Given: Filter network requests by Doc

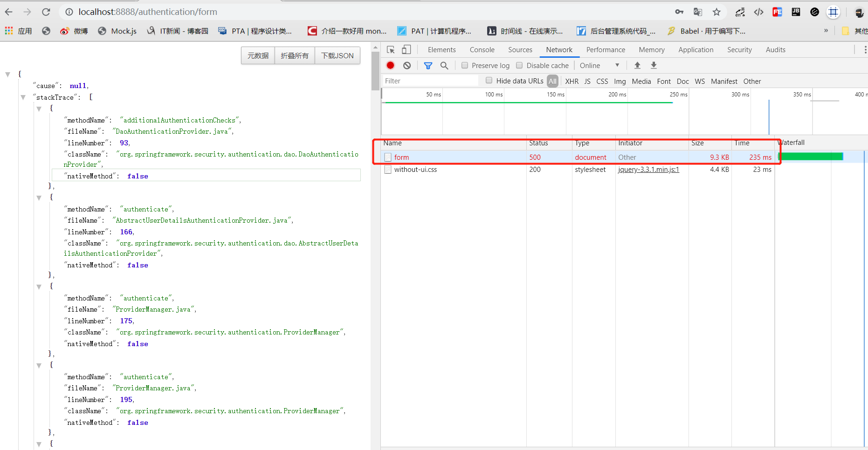Looking at the screenshot, I should coord(683,81).
